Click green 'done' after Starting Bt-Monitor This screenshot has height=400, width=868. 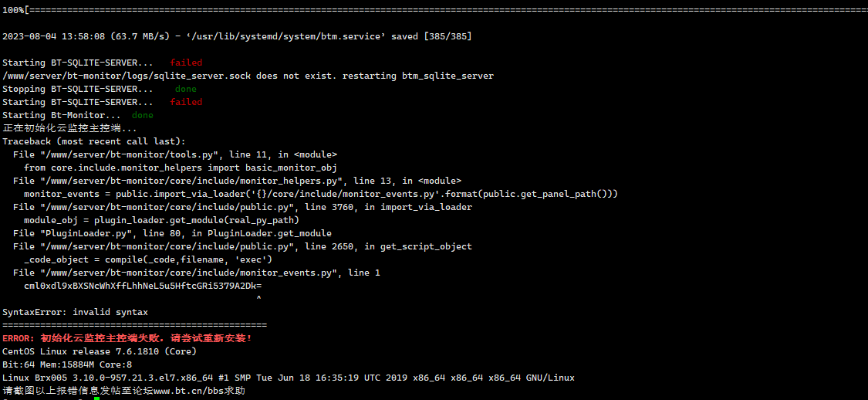point(142,115)
